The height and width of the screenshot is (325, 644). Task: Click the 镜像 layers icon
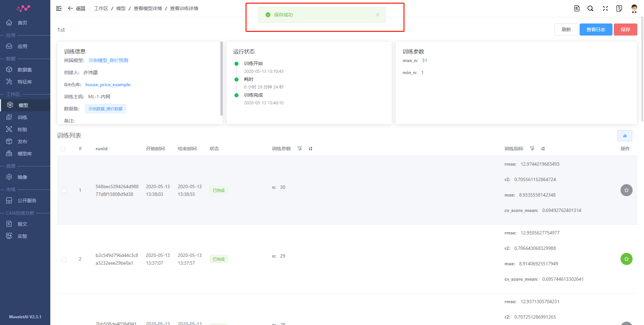(x=9, y=177)
